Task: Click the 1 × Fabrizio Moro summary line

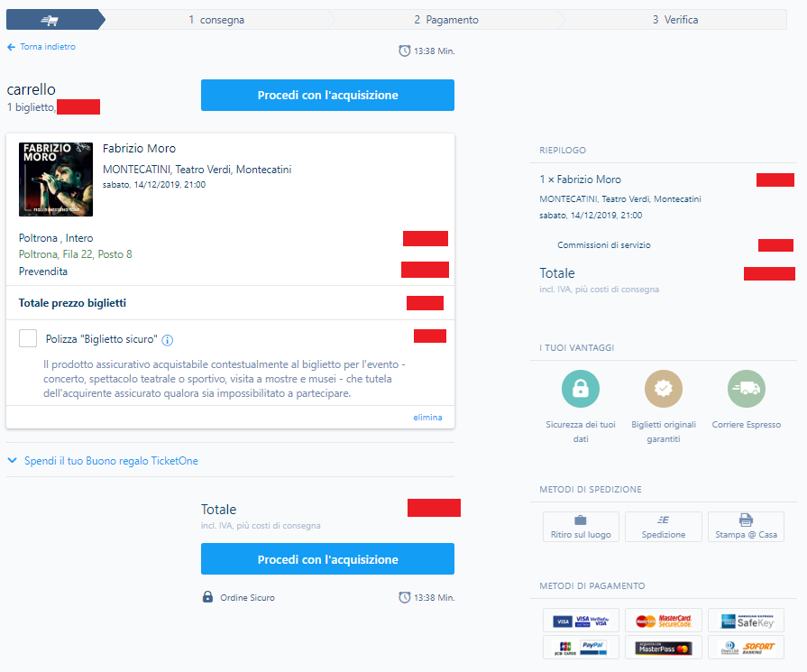Action: tap(580, 180)
